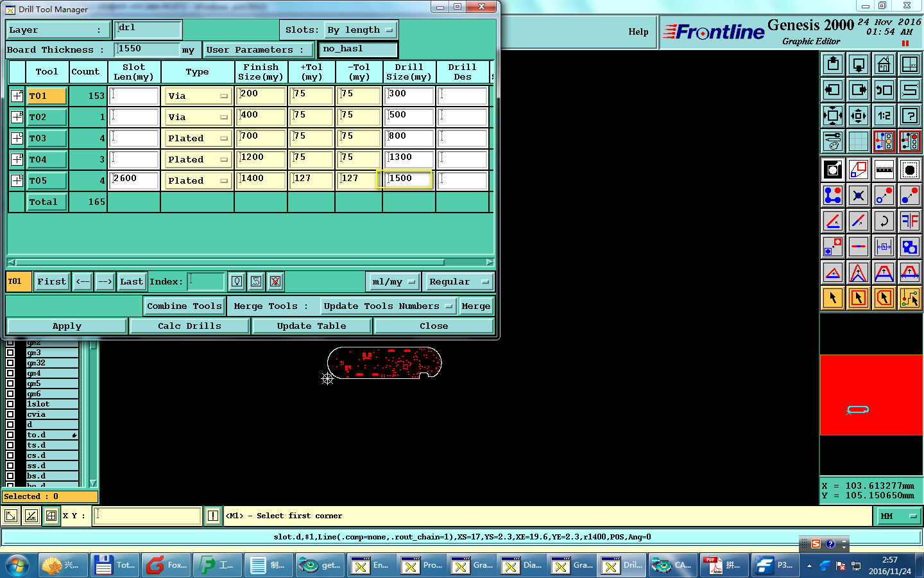Viewport: 924px width, 578px height.
Task: Toggle the checkbox for layer ts.d
Action: (10, 445)
